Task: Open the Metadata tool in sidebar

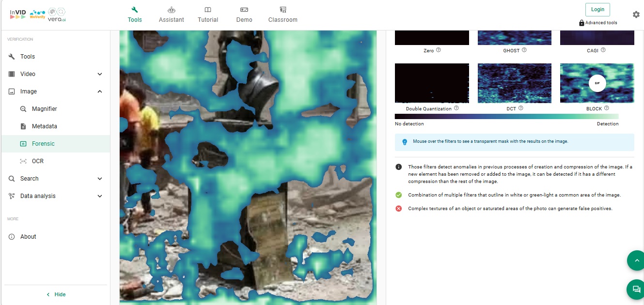Action: click(x=44, y=126)
